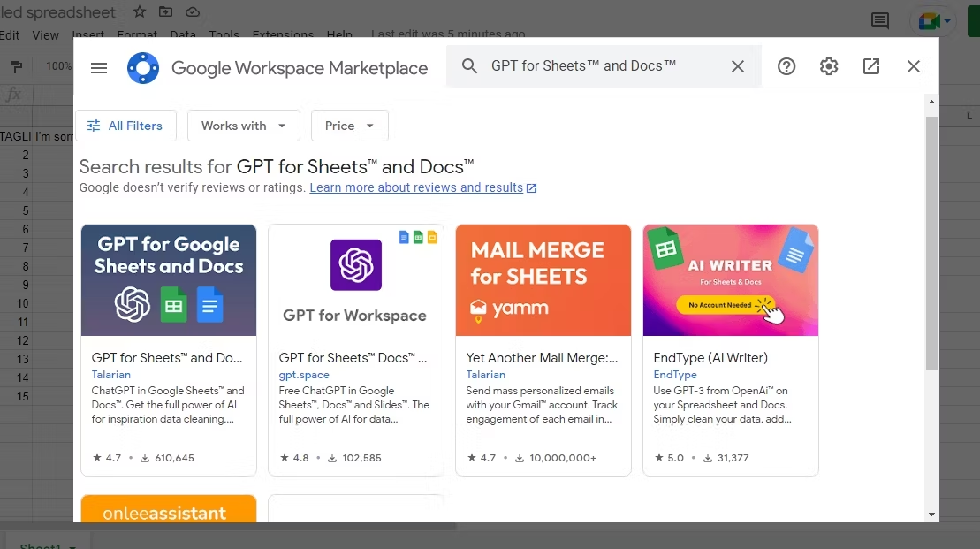Open the Marketplace settings gear
The width and height of the screenshot is (980, 549).
[x=829, y=66]
